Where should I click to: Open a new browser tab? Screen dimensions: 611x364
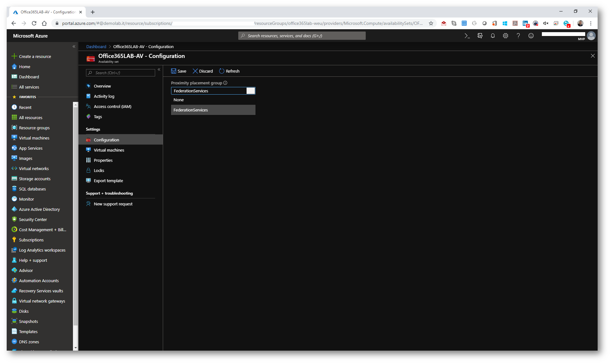click(93, 12)
